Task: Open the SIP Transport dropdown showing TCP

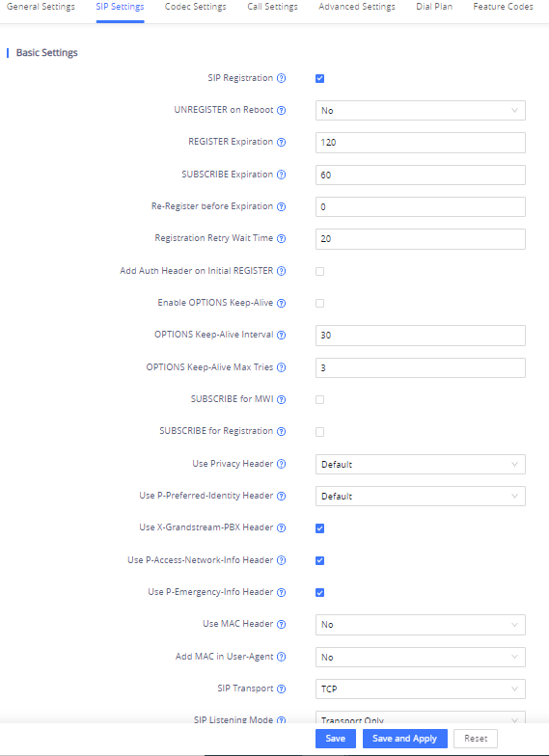Action: coord(421,688)
